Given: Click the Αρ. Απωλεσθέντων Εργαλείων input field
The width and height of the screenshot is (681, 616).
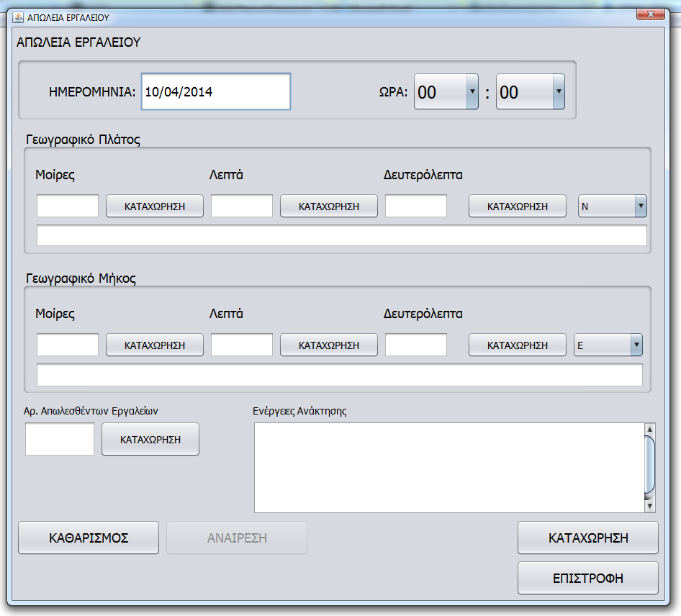Looking at the screenshot, I should pyautogui.click(x=60, y=439).
